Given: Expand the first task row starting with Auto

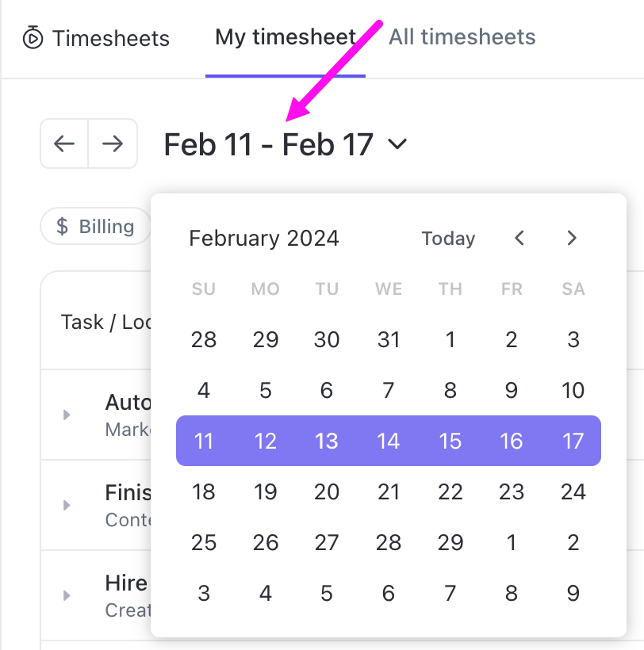Looking at the screenshot, I should [67, 415].
